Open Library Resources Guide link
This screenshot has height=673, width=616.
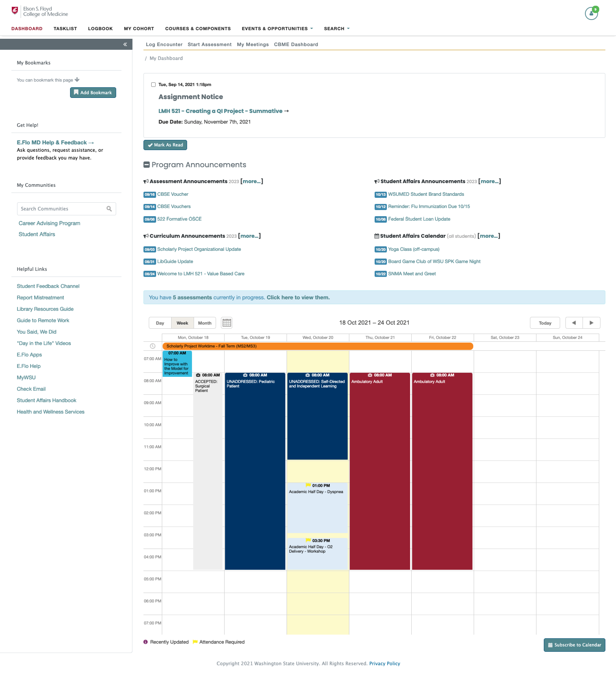(45, 309)
